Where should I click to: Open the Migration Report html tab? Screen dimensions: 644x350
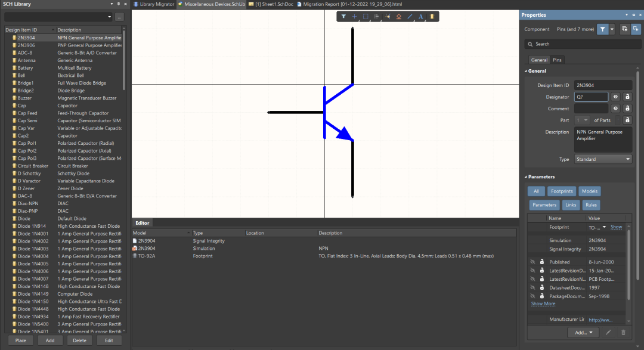pos(349,4)
